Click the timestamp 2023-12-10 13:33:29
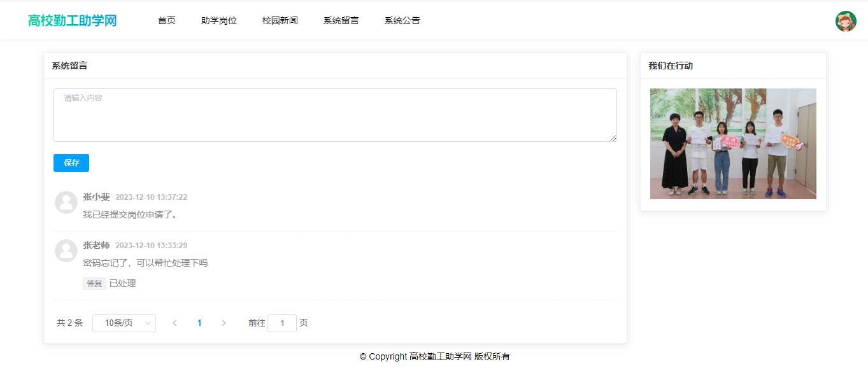The width and height of the screenshot is (868, 385). [x=152, y=246]
